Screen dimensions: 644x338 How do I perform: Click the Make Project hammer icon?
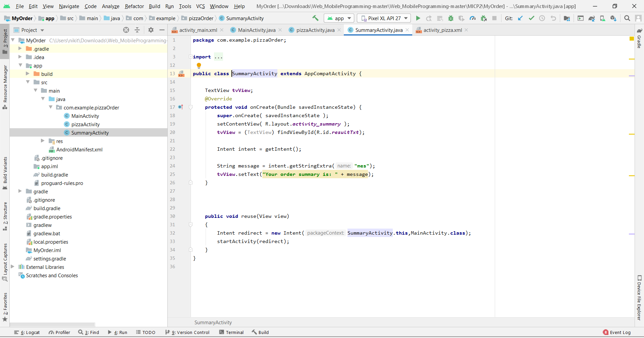(315, 18)
